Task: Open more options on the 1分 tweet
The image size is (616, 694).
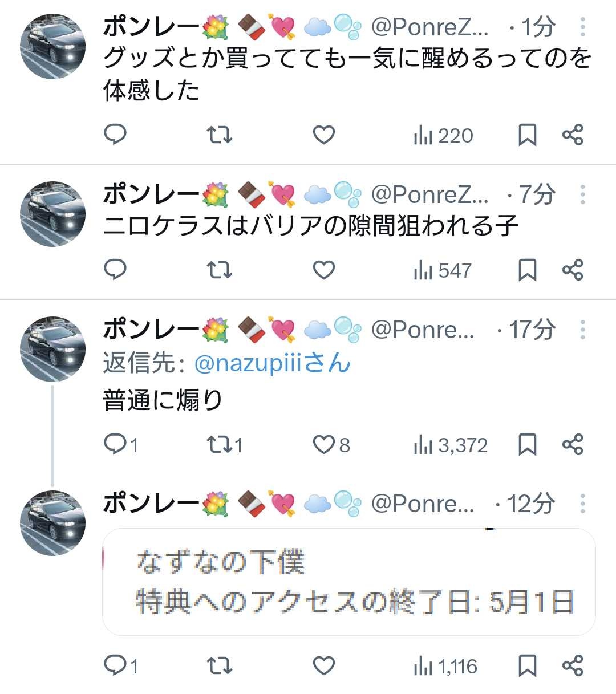Action: pos(582,27)
